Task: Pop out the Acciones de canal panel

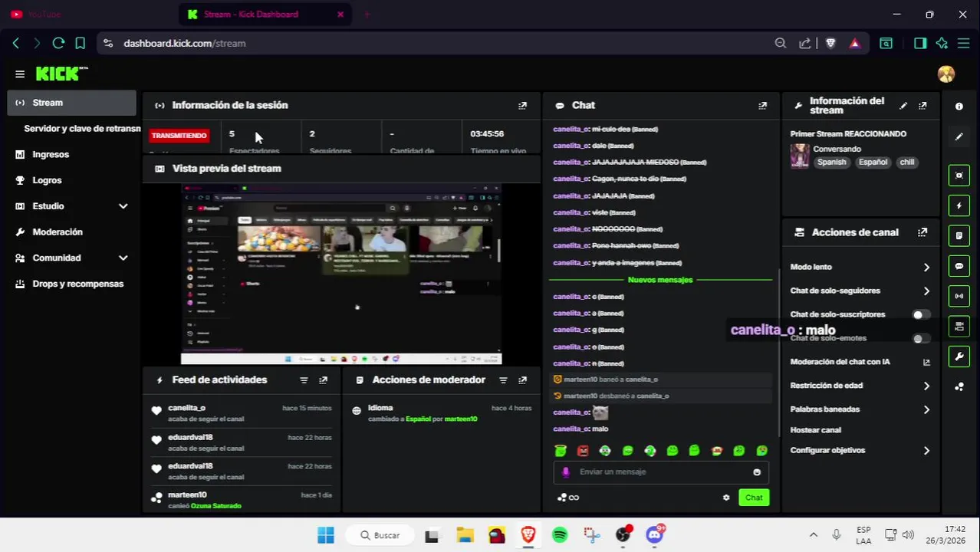Action: click(x=922, y=232)
